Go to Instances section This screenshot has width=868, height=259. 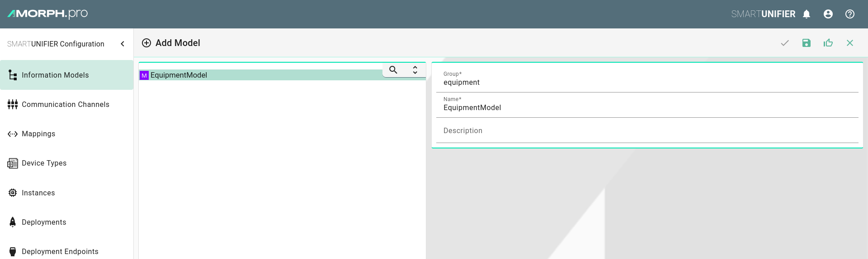[67, 193]
